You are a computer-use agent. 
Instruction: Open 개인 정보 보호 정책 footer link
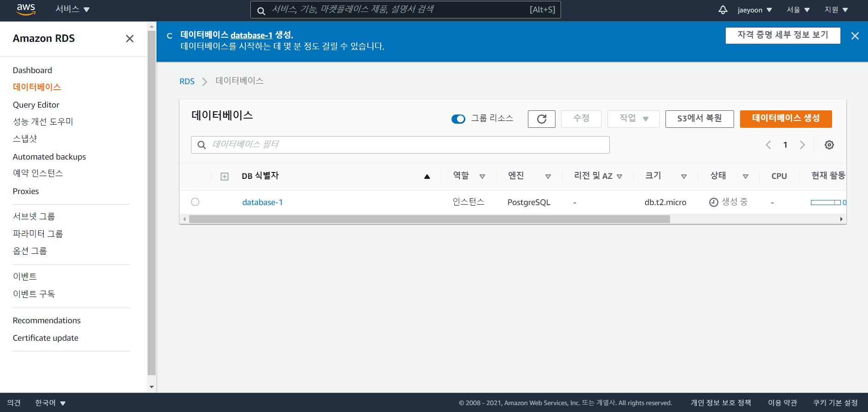point(721,403)
